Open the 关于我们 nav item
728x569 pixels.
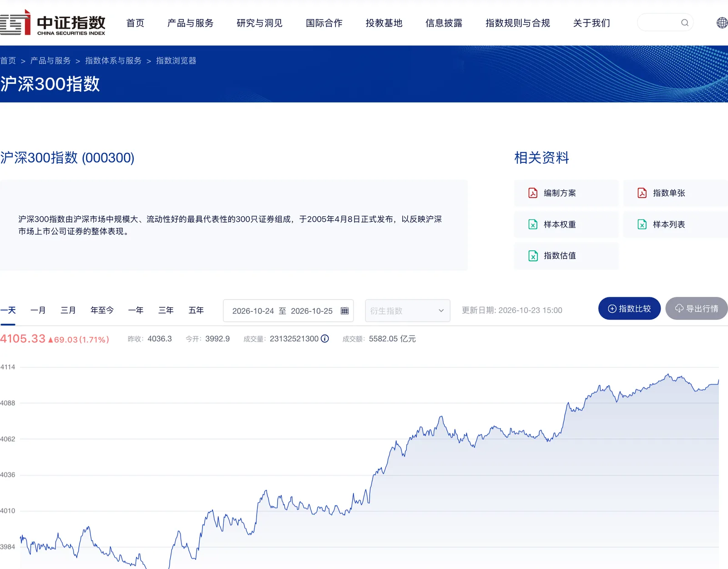tap(591, 23)
